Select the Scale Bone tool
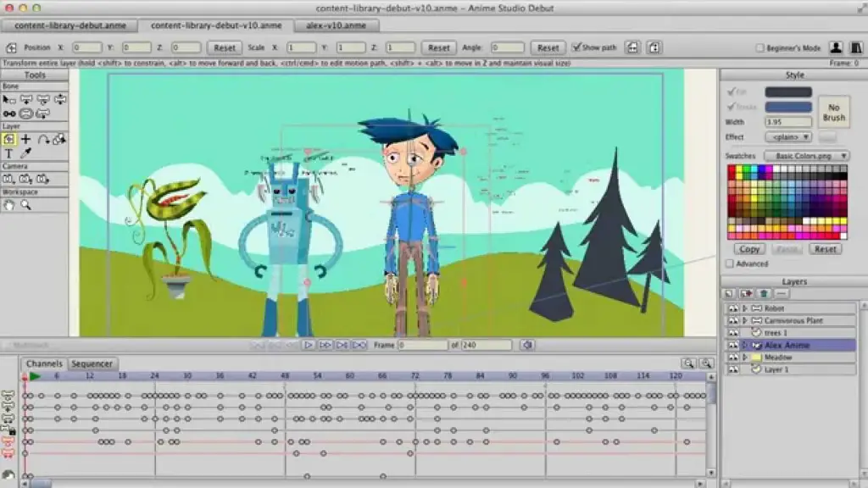This screenshot has height=488, width=868. (x=42, y=100)
